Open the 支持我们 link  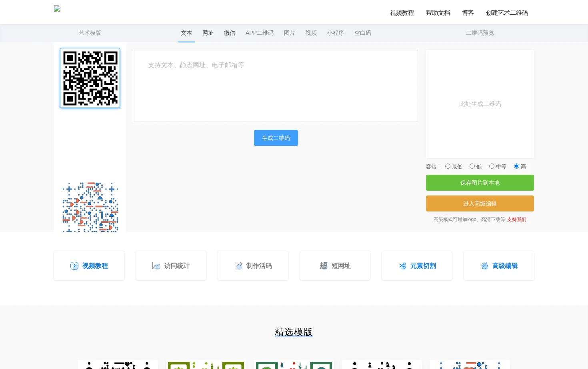click(517, 219)
